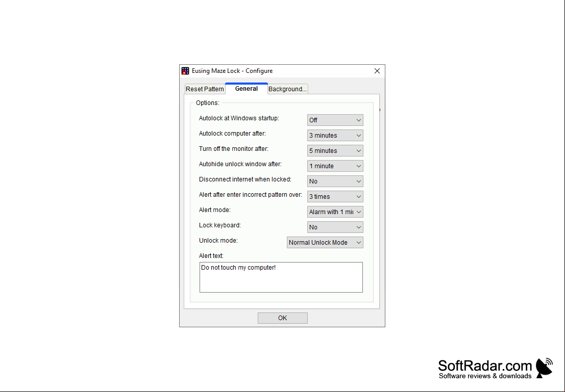
Task: Switch to the Reset Pattern tab
Action: pos(205,89)
